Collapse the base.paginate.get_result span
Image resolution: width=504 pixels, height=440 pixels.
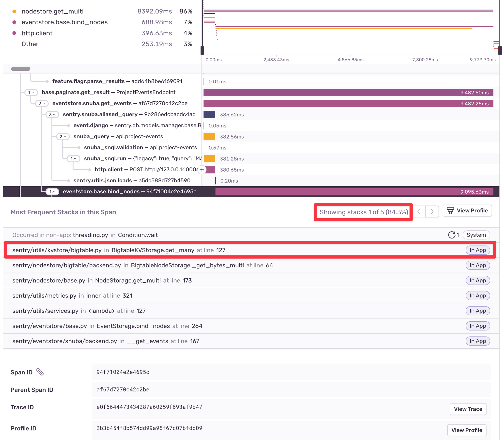[31, 92]
